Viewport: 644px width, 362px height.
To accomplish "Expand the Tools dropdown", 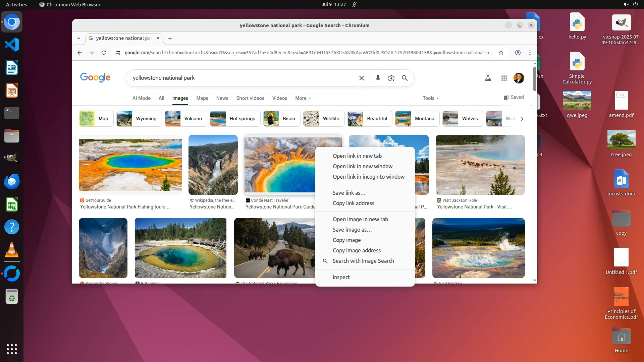I will click(x=430, y=98).
